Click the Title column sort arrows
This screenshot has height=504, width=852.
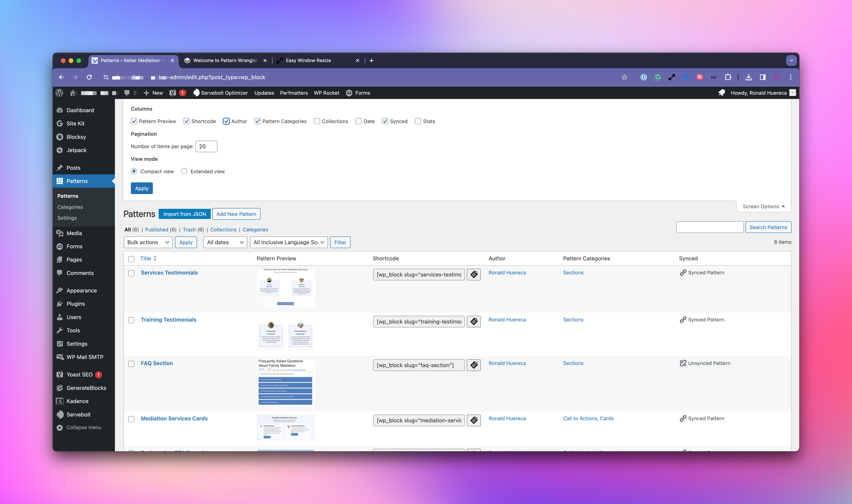pos(155,258)
